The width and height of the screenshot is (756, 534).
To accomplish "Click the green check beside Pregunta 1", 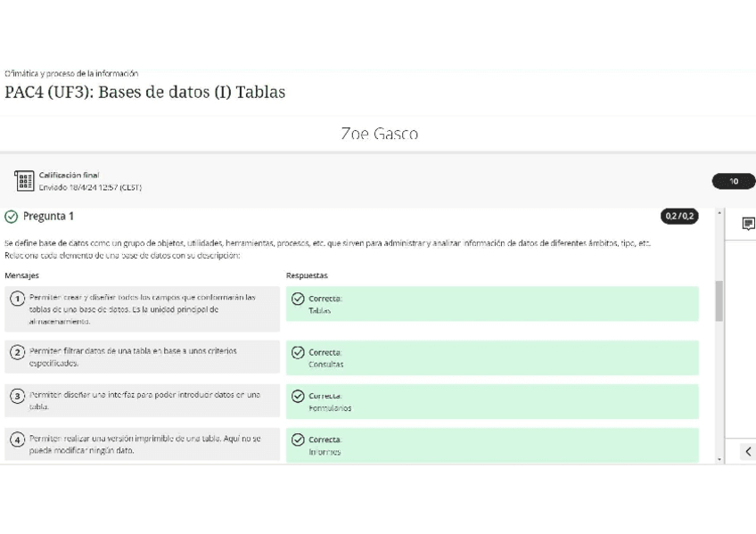I will click(x=12, y=217).
